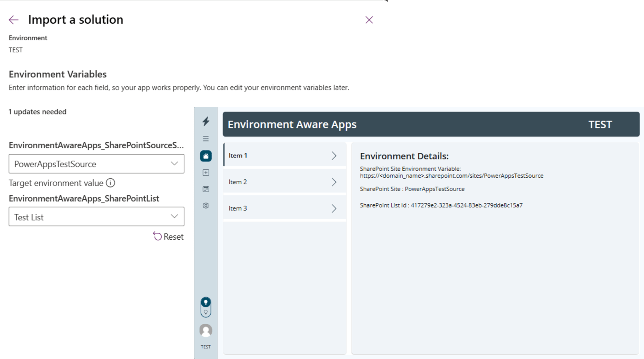Image resolution: width=644 pixels, height=359 pixels.
Task: Click the TEST label in the app header
Action: tap(600, 124)
